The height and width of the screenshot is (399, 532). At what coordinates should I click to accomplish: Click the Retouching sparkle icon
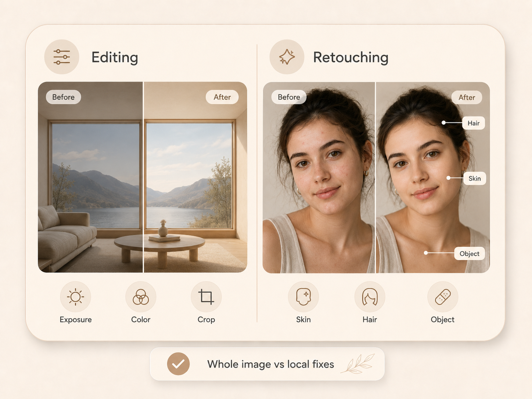point(287,57)
